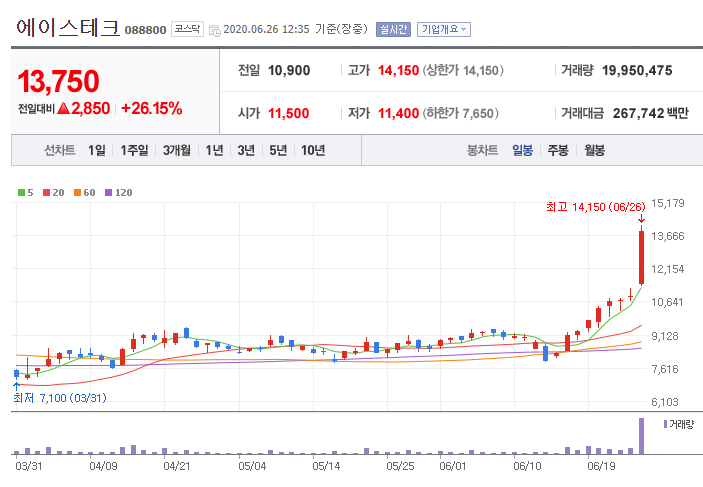This screenshot has width=703, height=487.
Task: Select the 10년 line chart tab
Action: pos(313,150)
